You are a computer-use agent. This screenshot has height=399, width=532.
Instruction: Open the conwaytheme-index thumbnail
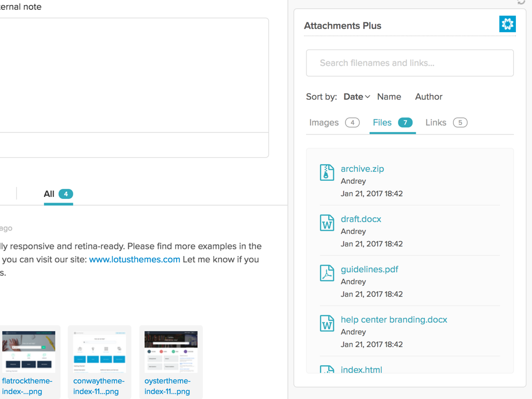99,351
